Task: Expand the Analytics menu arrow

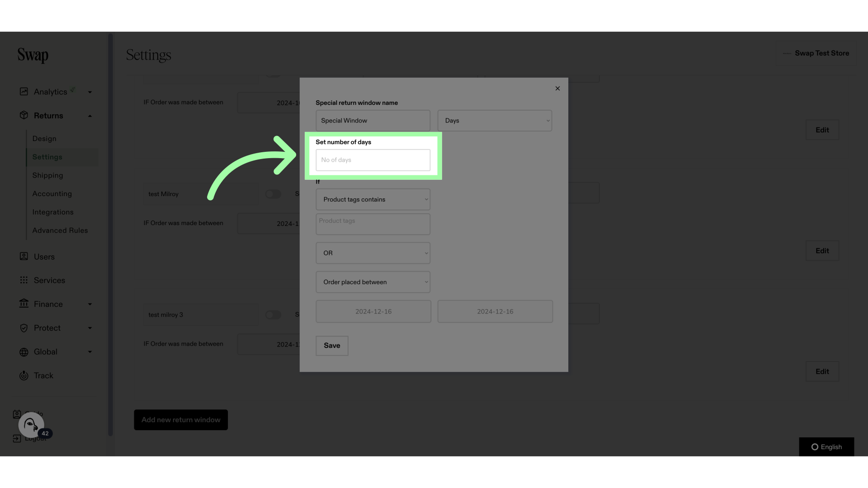Action: (90, 92)
